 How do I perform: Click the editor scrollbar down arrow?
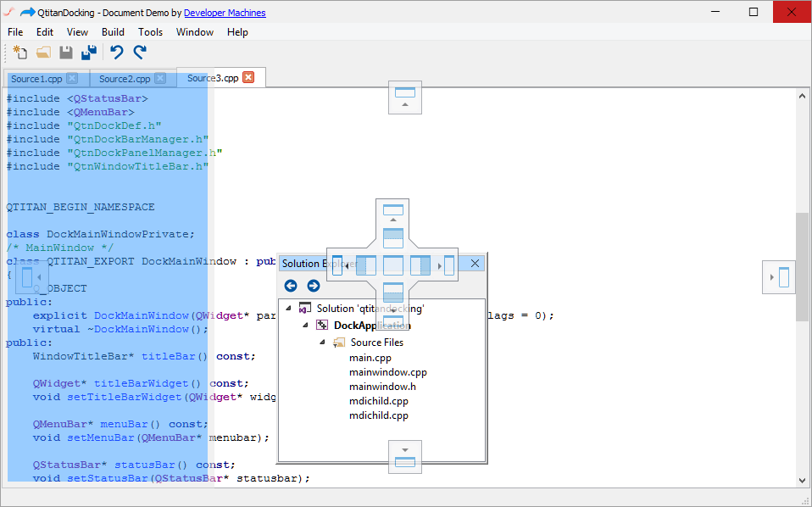click(802, 481)
